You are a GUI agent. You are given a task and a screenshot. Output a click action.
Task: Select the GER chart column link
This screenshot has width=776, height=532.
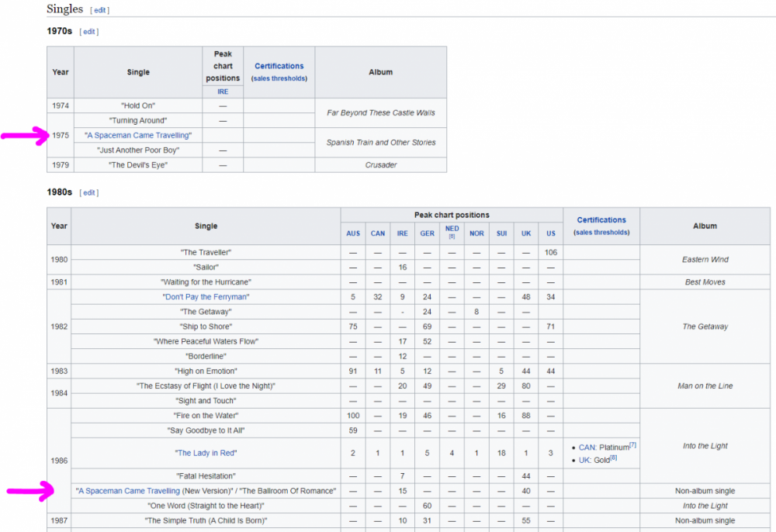click(427, 233)
